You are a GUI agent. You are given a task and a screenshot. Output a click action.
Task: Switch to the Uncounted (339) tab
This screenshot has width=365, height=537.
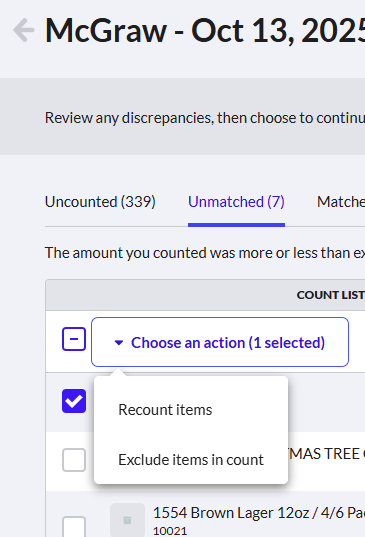[100, 202]
